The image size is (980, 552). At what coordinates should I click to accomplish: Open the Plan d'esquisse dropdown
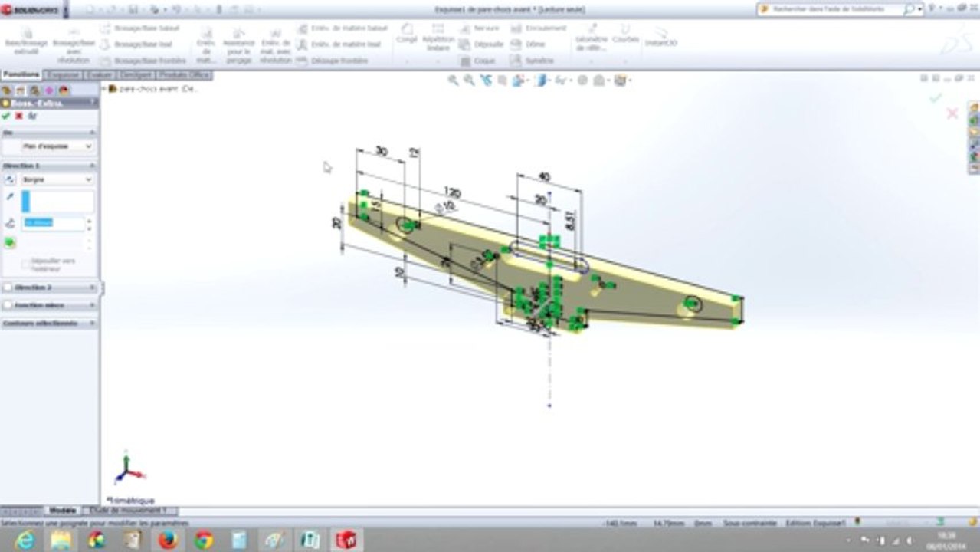pyautogui.click(x=57, y=146)
